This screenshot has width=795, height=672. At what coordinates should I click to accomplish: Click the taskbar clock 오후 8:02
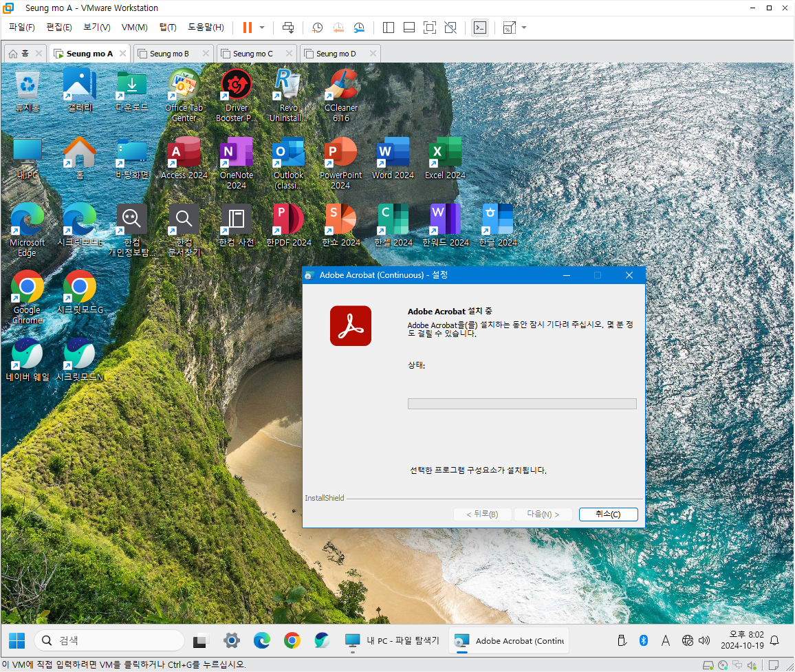[742, 640]
